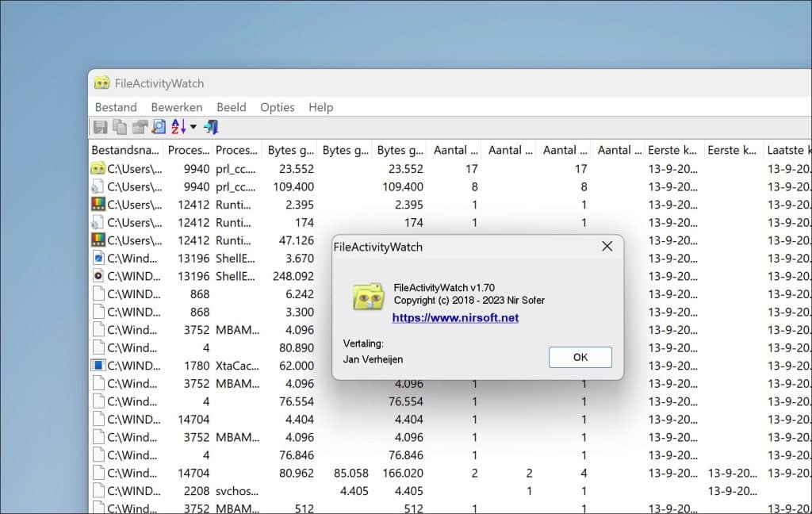Click file icon in the 23.552 bytes row
This screenshot has height=514, width=812.
(98, 168)
